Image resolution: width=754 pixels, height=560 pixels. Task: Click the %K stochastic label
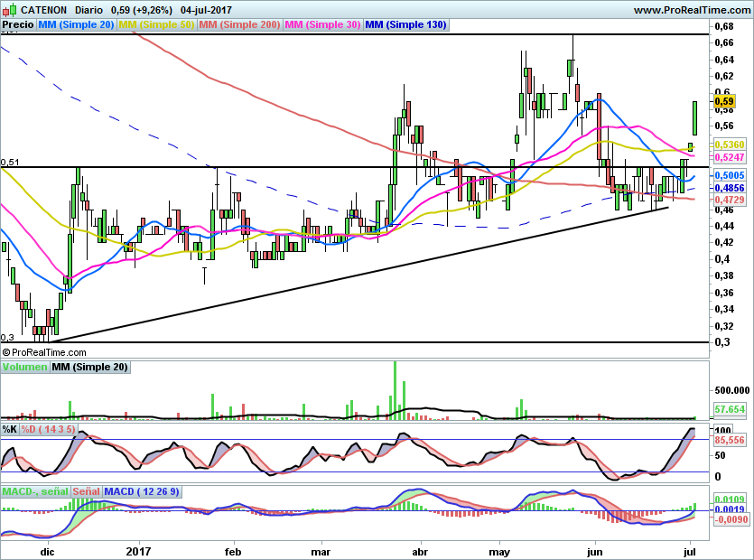[x=10, y=429]
